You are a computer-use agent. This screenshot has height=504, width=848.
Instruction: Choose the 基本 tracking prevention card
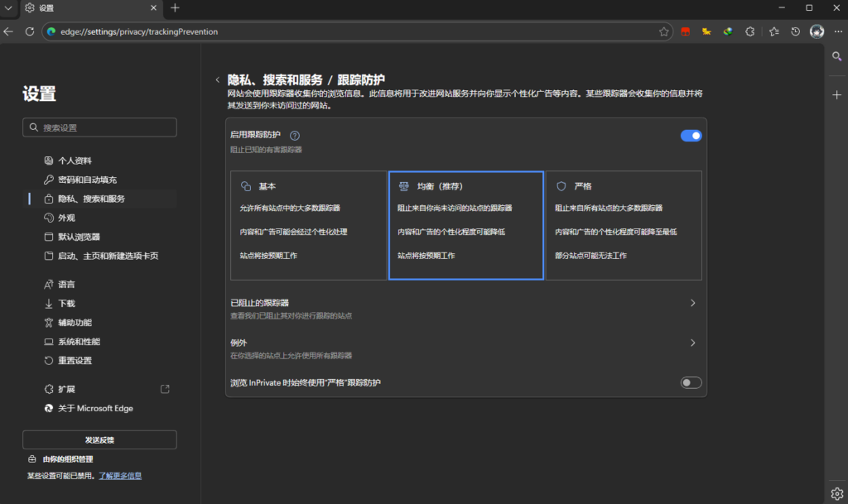click(x=308, y=225)
